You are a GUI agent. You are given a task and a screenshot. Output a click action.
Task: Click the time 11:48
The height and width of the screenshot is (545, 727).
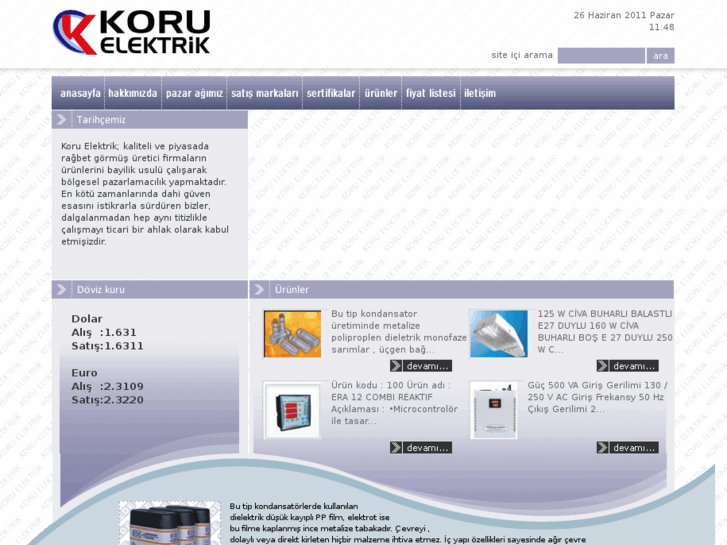(x=662, y=27)
